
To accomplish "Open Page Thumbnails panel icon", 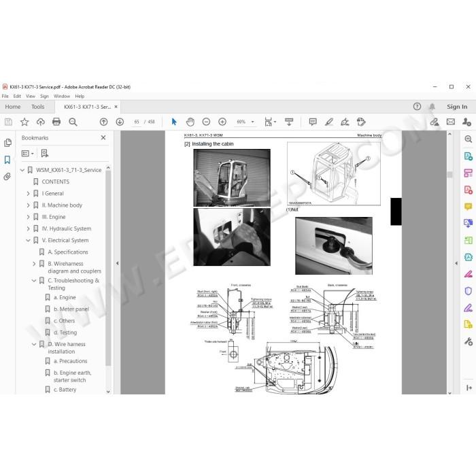I will click(x=7, y=143).
